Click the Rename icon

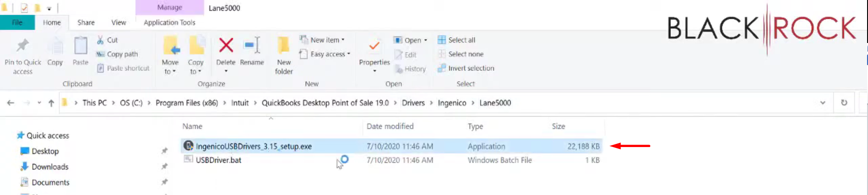click(x=252, y=45)
